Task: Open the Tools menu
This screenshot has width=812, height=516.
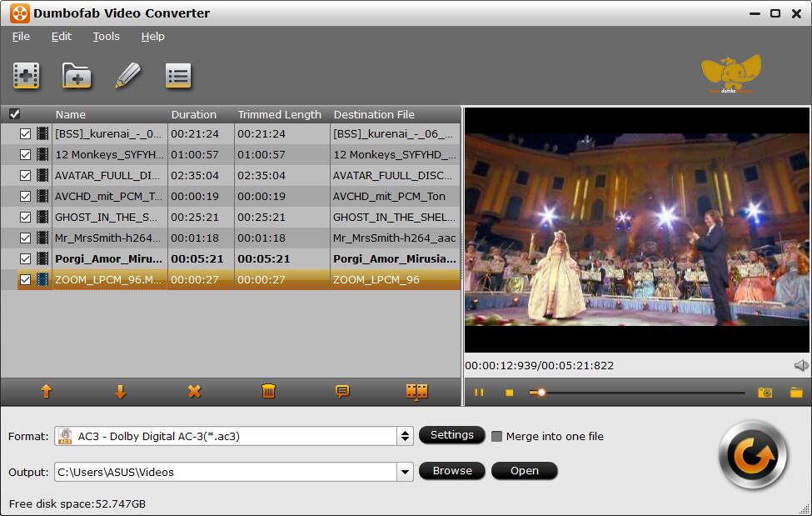Action: 106,37
